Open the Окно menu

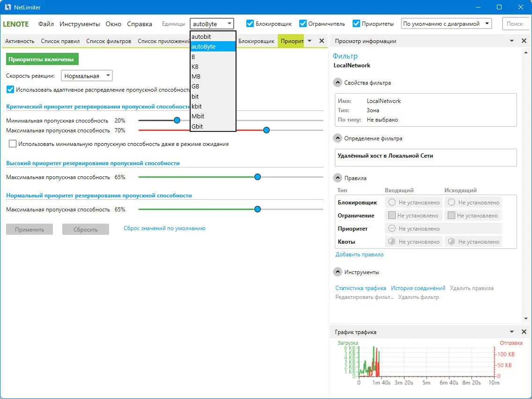click(x=113, y=24)
